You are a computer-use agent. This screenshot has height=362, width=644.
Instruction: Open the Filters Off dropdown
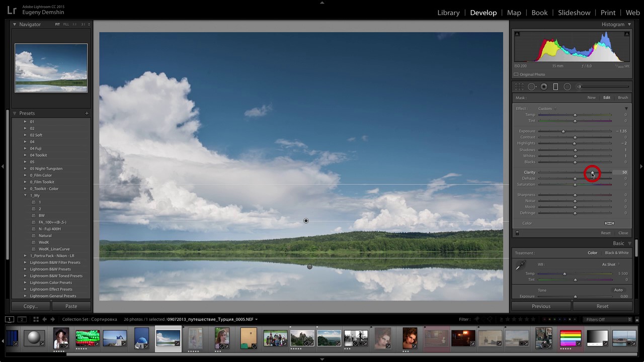tap(608, 319)
